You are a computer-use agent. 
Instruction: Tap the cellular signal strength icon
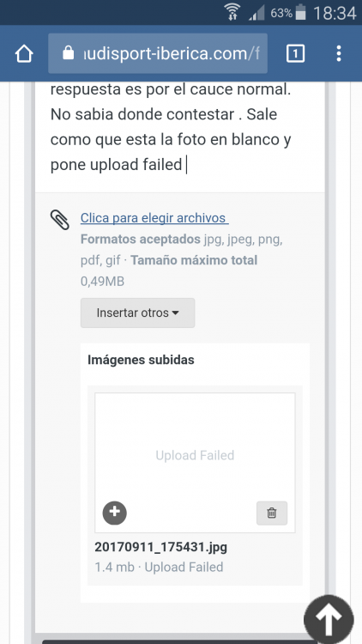coord(257,14)
